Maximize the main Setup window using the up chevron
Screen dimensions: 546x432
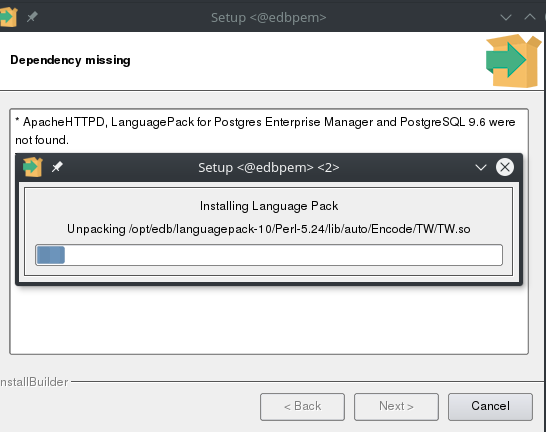pyautogui.click(x=530, y=17)
